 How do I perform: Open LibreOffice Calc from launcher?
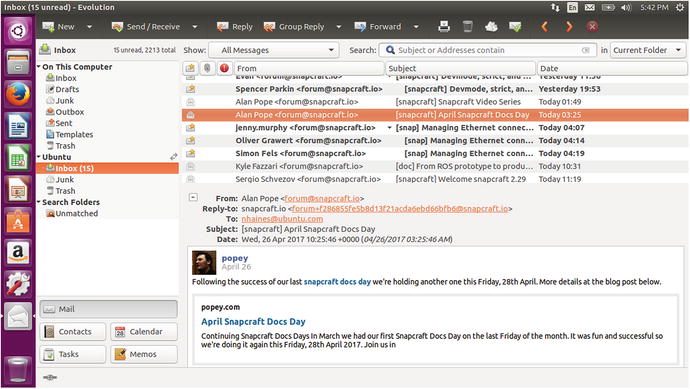pos(18,158)
